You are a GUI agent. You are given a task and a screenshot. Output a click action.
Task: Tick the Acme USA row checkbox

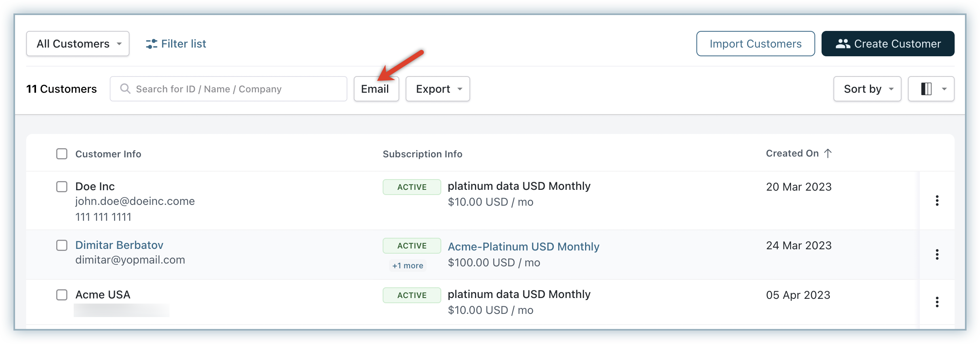(x=62, y=295)
